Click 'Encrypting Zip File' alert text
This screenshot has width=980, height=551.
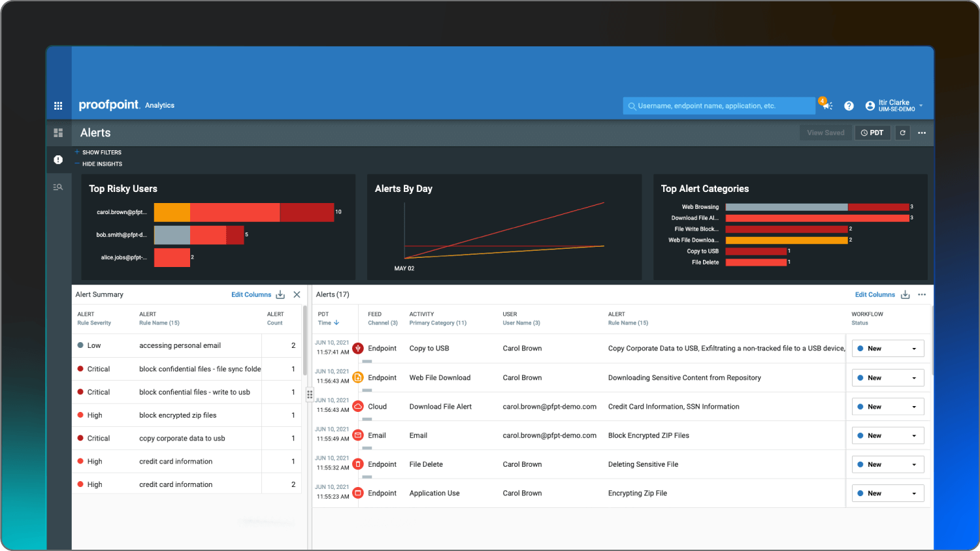tap(638, 493)
